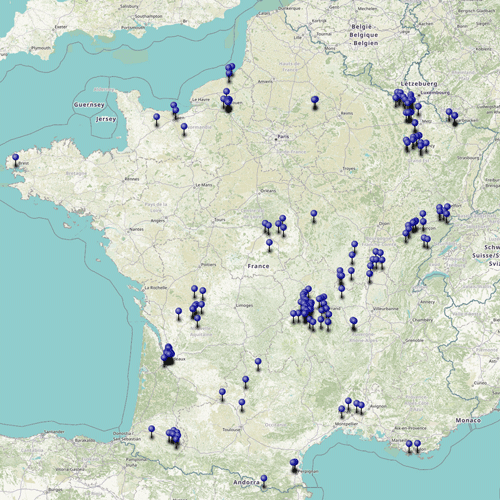Image resolution: width=500 pixels, height=500 pixels.
Task: Click the 'Strasbourg' city label
Action: click(x=468, y=158)
